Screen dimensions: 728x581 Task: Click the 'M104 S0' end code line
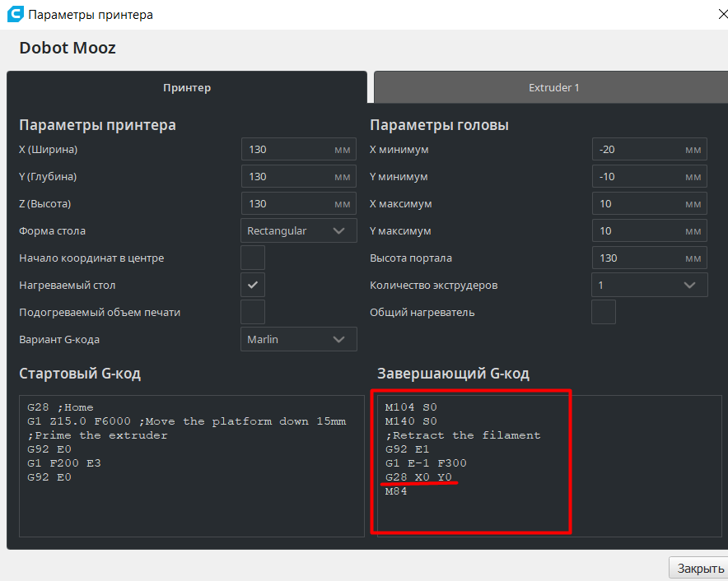pyautogui.click(x=411, y=407)
